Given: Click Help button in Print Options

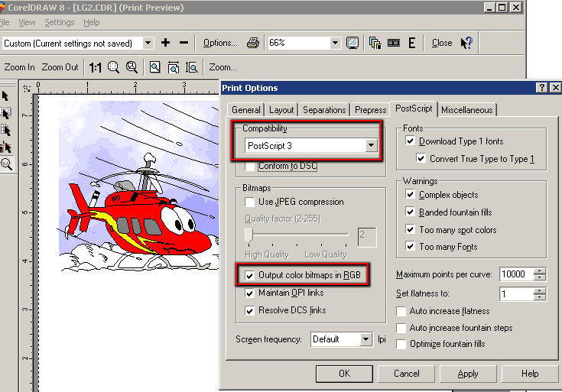Looking at the screenshot, I should point(530,374).
